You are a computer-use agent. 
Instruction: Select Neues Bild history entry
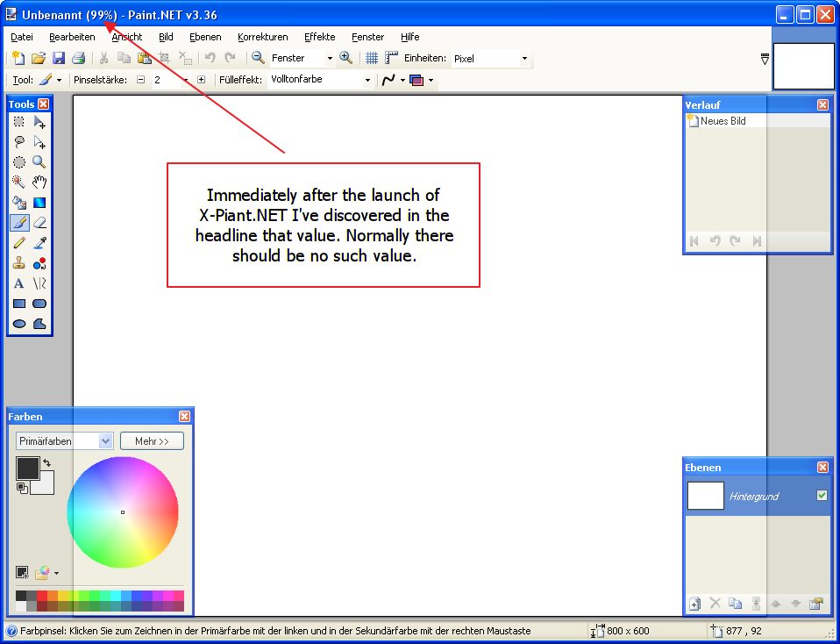pyautogui.click(x=758, y=121)
